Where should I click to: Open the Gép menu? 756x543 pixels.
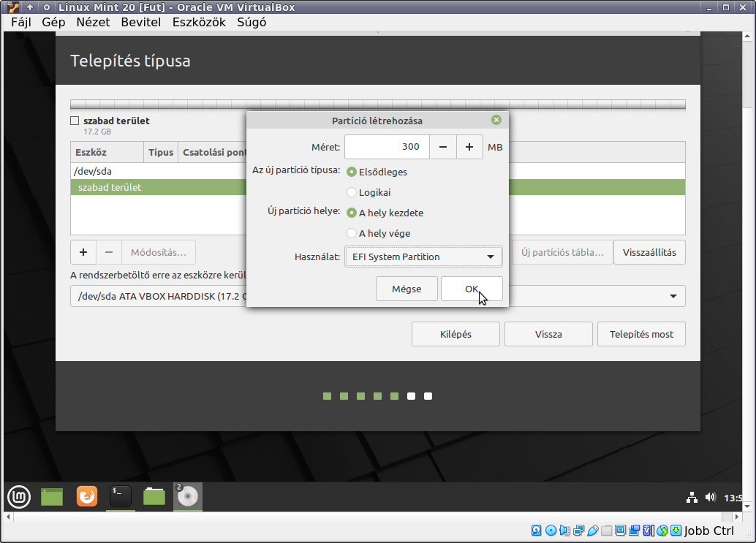(x=53, y=22)
